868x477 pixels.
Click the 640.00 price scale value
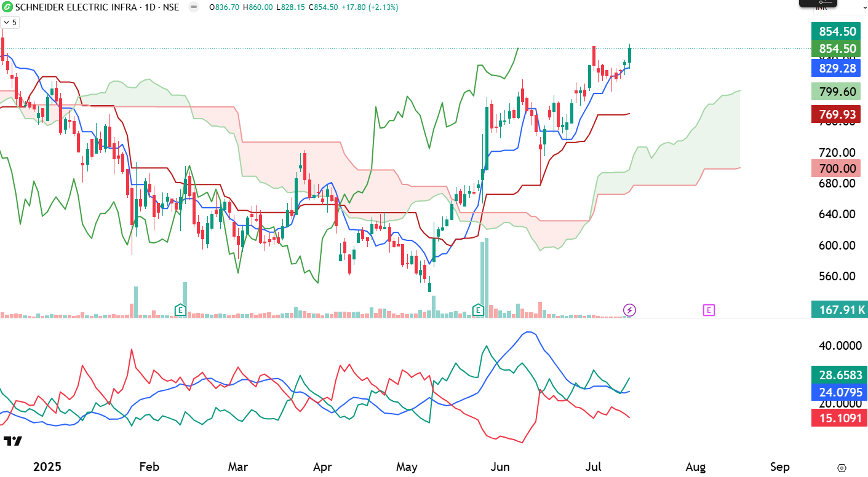(836, 214)
